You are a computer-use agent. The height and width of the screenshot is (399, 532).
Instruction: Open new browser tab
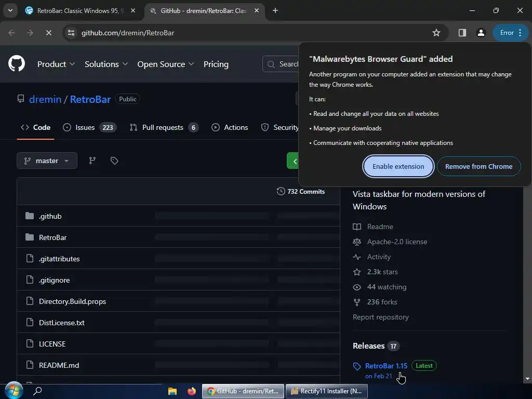pos(275,10)
